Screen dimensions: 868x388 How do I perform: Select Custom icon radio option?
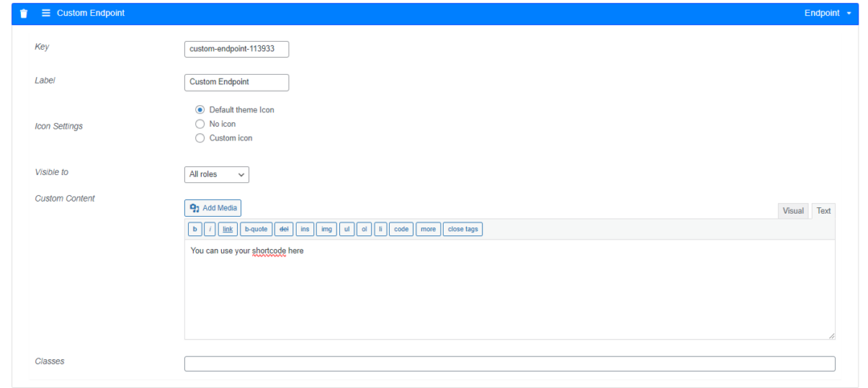pyautogui.click(x=200, y=138)
